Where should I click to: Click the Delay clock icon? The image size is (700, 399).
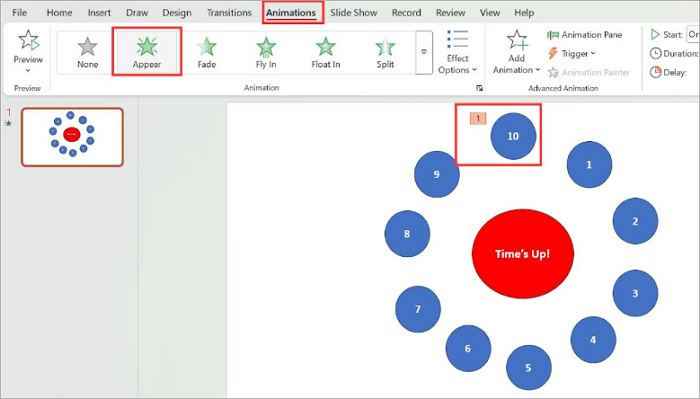(x=655, y=72)
